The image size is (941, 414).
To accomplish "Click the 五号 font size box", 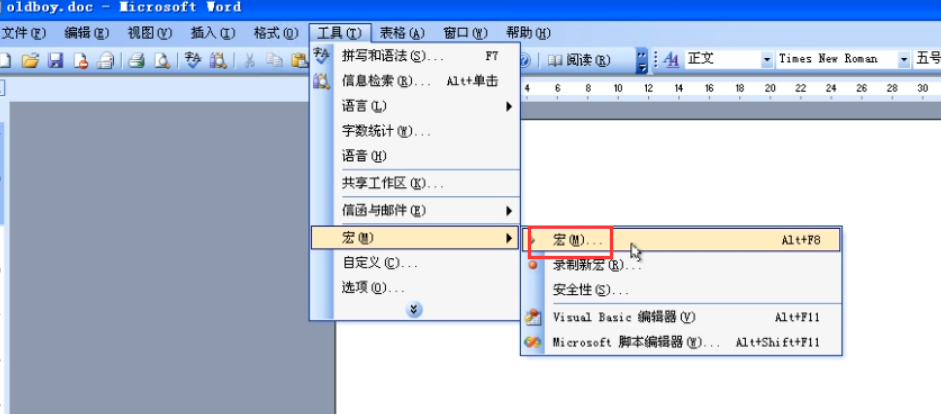I will click(928, 59).
